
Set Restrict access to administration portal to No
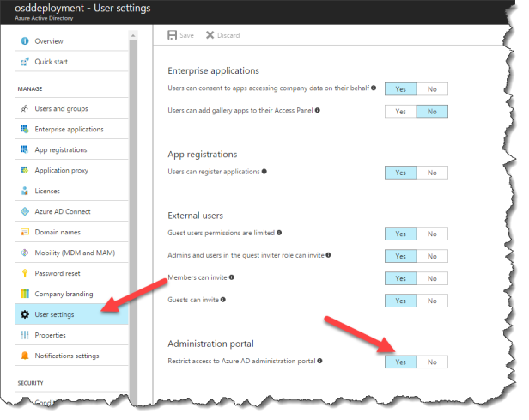point(432,362)
